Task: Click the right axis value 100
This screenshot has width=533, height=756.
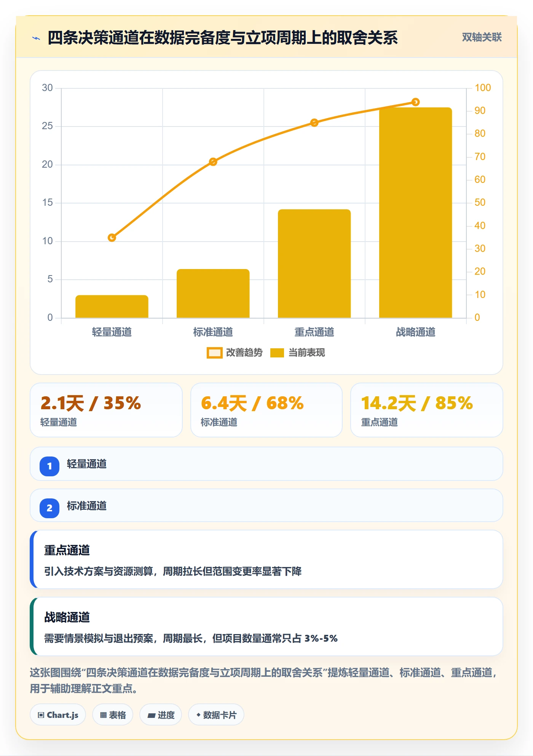Action: click(483, 88)
